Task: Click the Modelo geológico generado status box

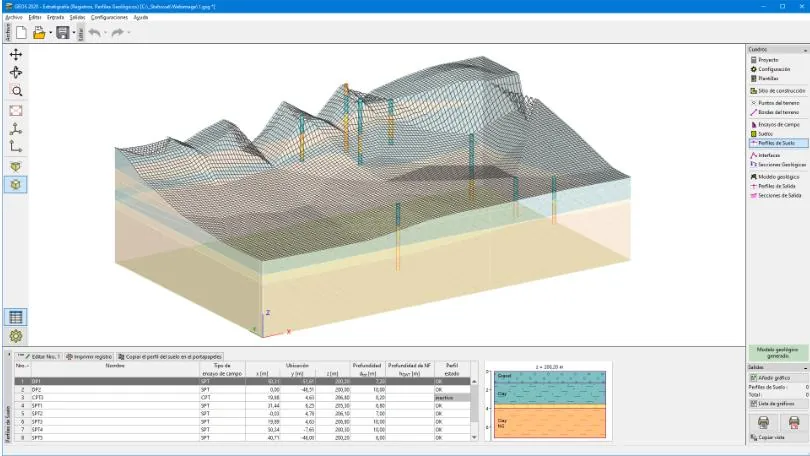Action: [777, 353]
